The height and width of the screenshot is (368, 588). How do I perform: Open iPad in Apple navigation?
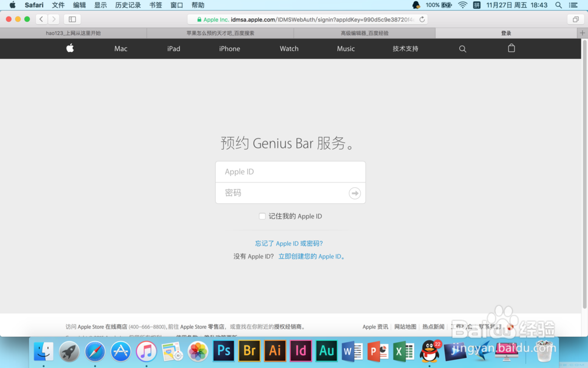tap(173, 48)
